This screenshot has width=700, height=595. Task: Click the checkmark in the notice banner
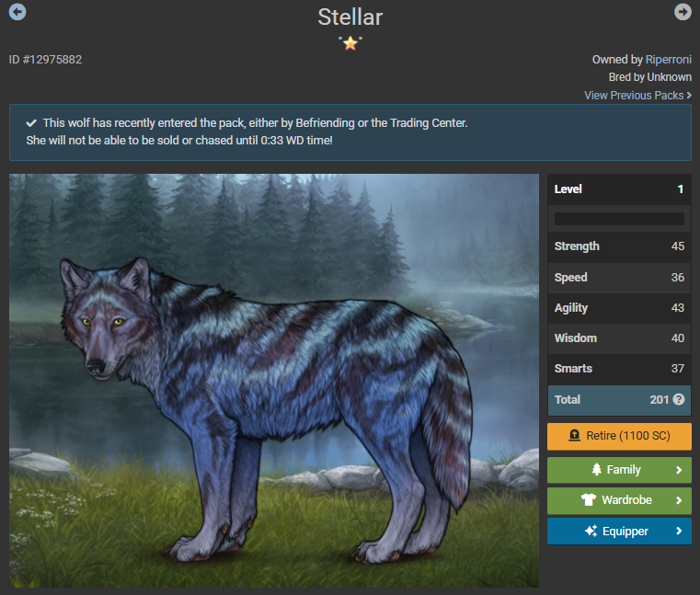[x=31, y=122]
